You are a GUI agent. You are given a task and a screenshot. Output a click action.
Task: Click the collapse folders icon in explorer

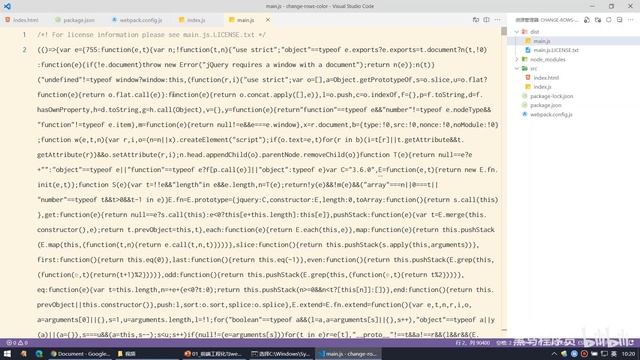620,20
